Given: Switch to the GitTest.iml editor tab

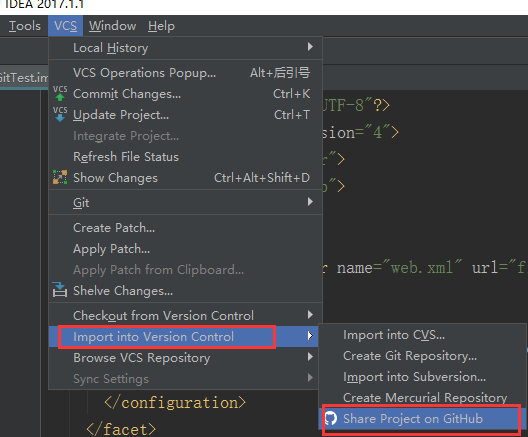Looking at the screenshot, I should pos(24,78).
